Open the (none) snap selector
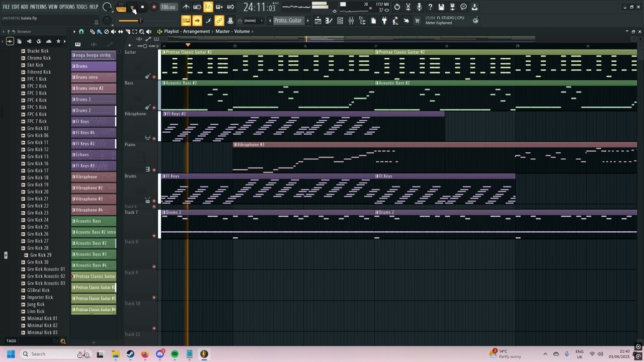 point(250,21)
